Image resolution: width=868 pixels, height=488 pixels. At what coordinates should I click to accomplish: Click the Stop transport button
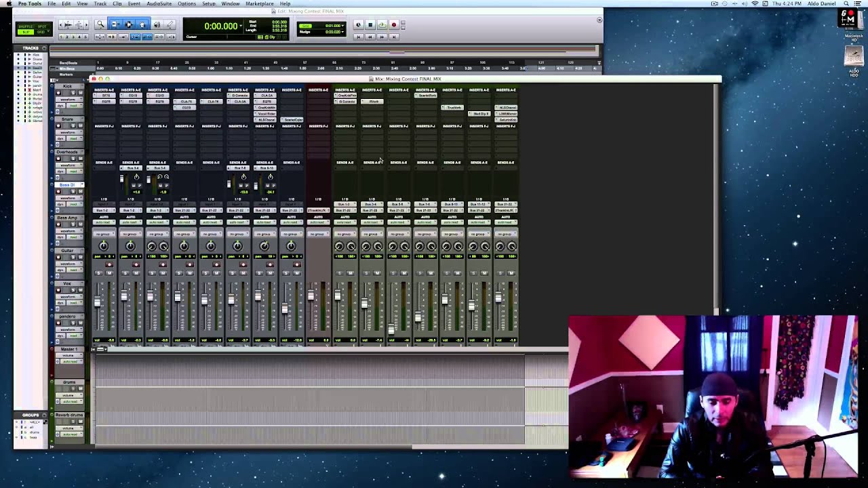click(x=370, y=25)
